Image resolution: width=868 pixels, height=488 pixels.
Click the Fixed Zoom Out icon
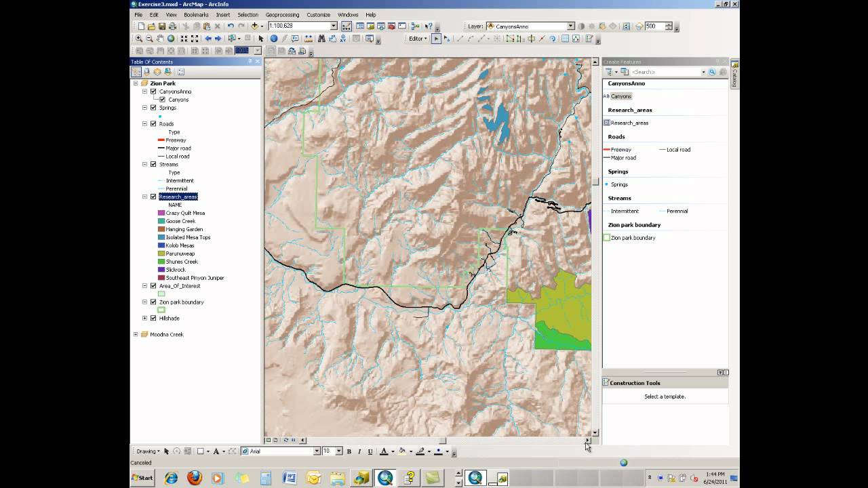[195, 39]
